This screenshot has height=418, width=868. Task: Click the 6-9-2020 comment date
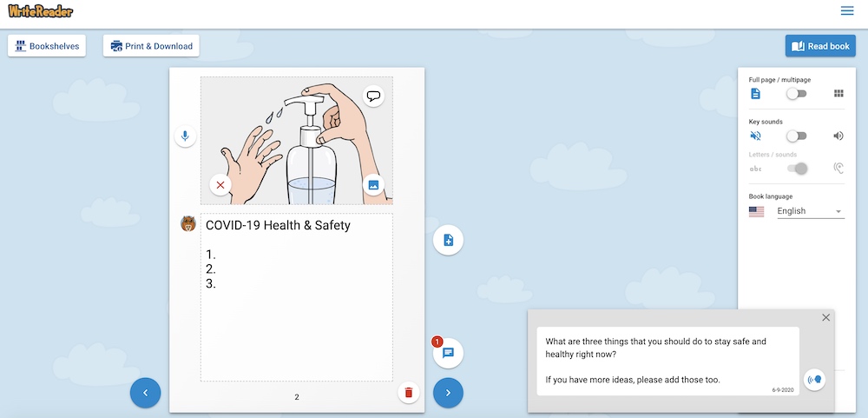[x=783, y=390]
